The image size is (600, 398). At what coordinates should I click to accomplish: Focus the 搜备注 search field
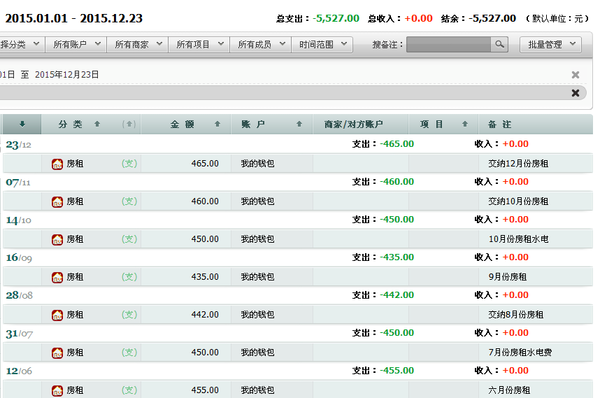point(448,44)
